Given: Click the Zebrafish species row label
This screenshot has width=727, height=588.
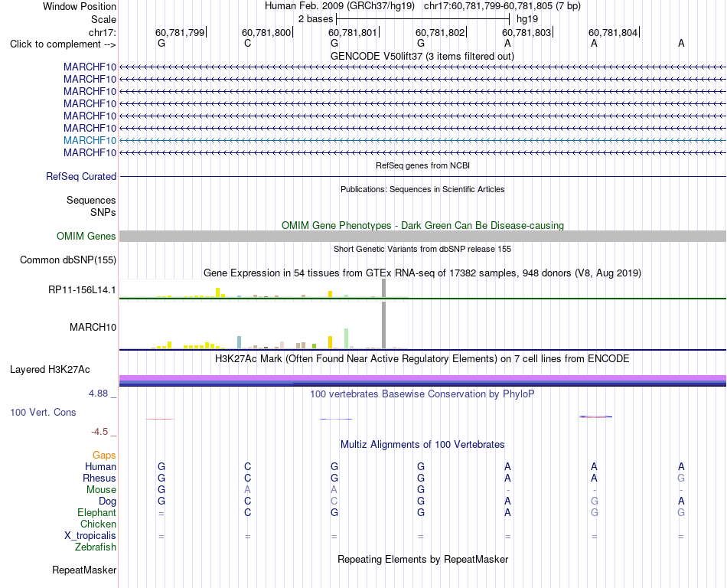Looking at the screenshot, I should point(96,547).
